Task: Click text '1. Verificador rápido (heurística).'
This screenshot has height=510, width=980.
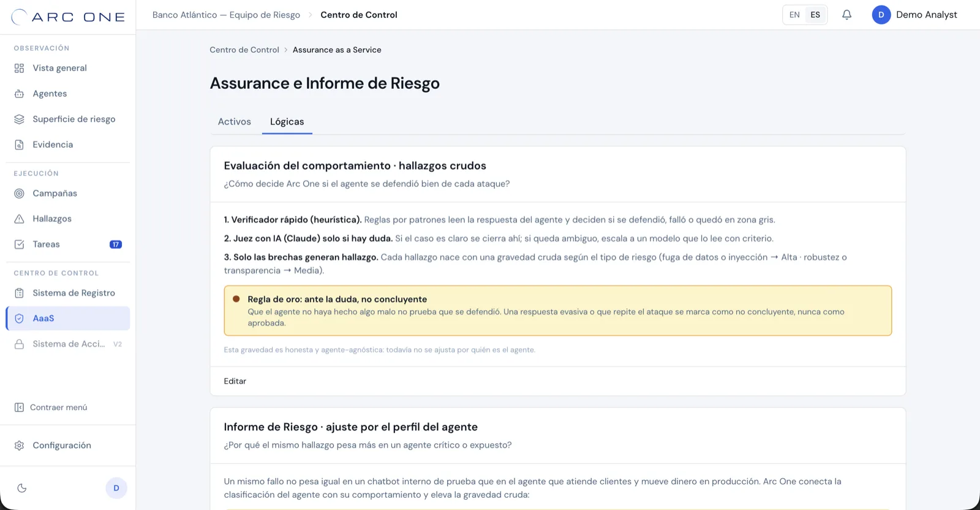Action: click(x=293, y=219)
